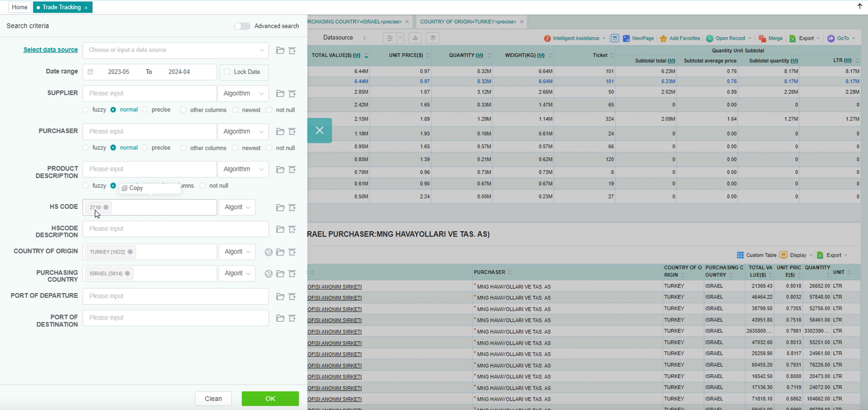868x410 pixels.
Task: Remove the ISRAEL [3814] tag
Action: (x=127, y=273)
